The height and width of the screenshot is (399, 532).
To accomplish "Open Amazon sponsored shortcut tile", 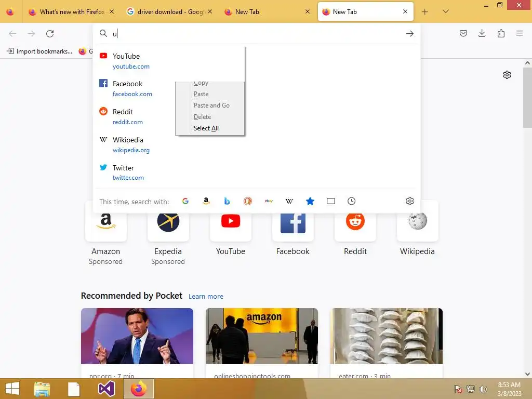I will pos(106,221).
